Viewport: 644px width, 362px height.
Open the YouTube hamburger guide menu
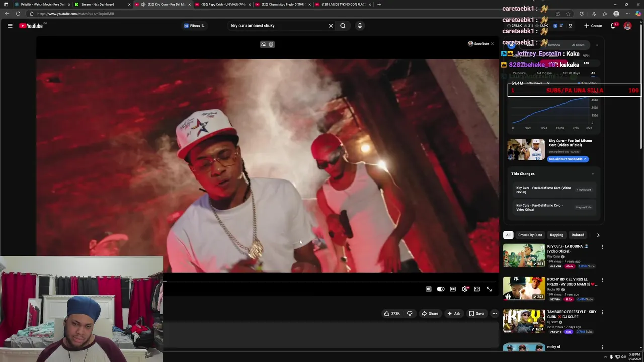click(10, 26)
